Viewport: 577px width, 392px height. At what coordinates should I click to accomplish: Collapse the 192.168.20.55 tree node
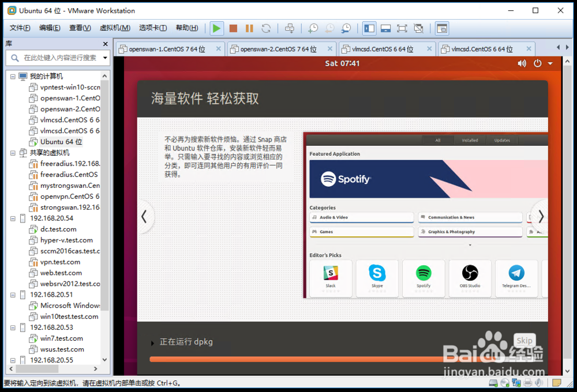pyautogui.click(x=13, y=360)
